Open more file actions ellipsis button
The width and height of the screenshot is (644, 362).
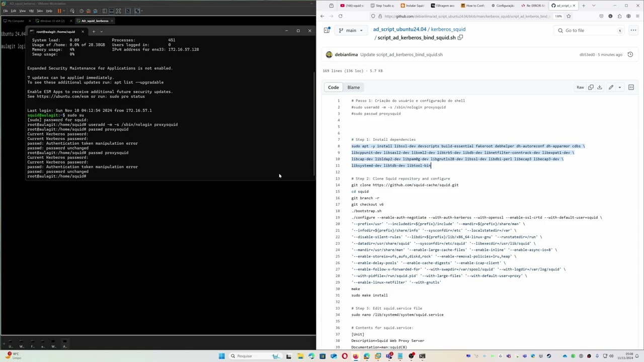pos(632,30)
